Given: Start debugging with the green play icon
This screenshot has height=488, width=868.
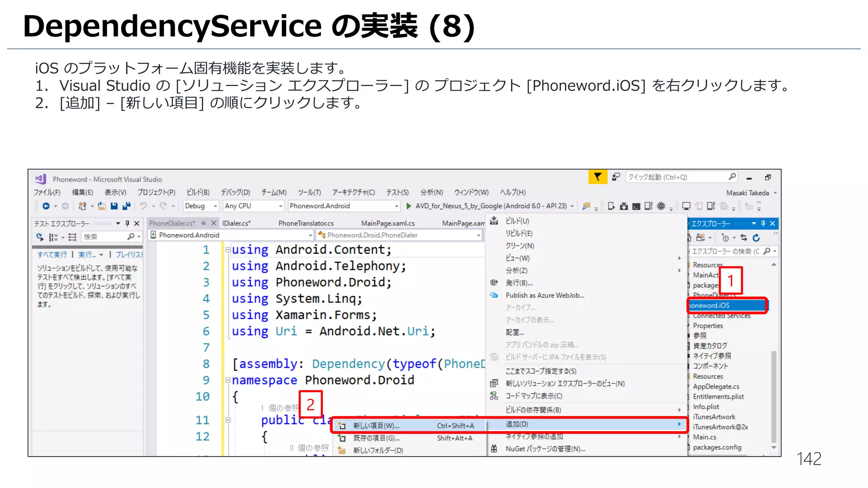Looking at the screenshot, I should click(x=409, y=206).
